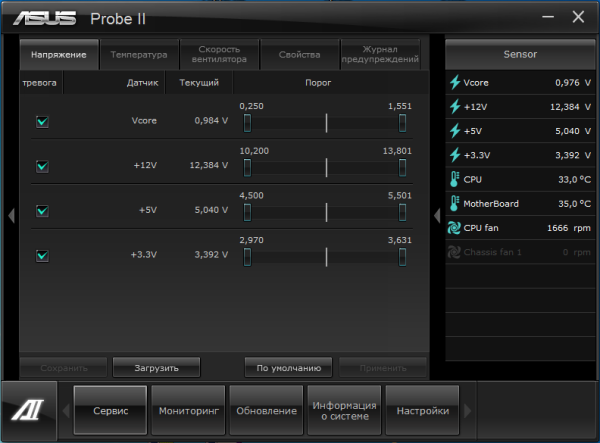The image size is (600, 443).
Task: Click the ASUS logo in title bar
Action: (x=44, y=18)
